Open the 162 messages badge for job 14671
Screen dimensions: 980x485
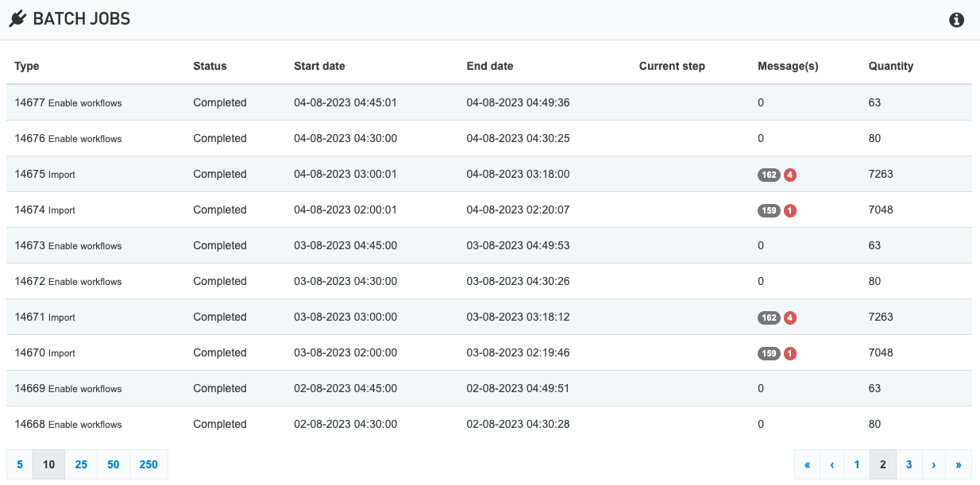pyautogui.click(x=769, y=318)
